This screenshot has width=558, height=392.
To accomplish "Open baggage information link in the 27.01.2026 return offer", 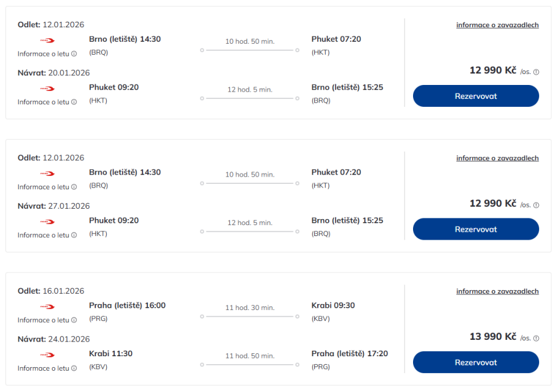I will click(497, 158).
